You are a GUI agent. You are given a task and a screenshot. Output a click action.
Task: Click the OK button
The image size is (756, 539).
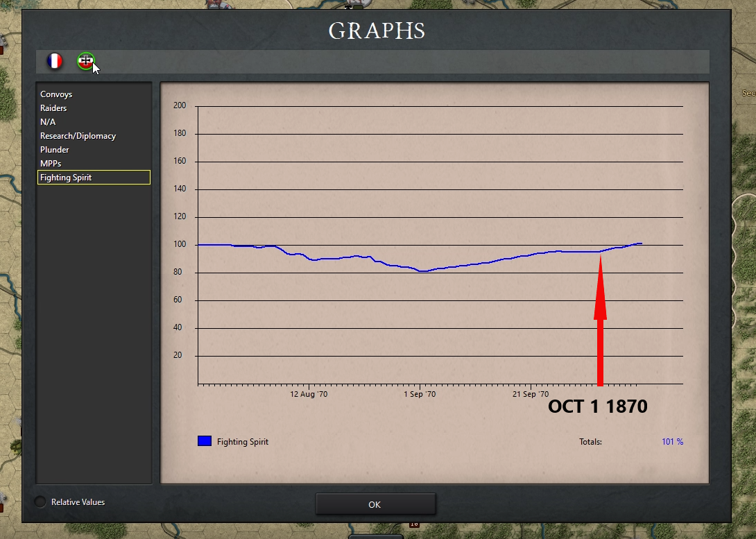pyautogui.click(x=375, y=504)
